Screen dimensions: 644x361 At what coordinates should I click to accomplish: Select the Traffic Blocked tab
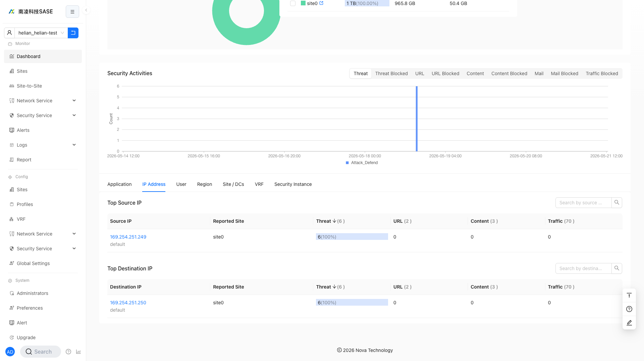(602, 73)
